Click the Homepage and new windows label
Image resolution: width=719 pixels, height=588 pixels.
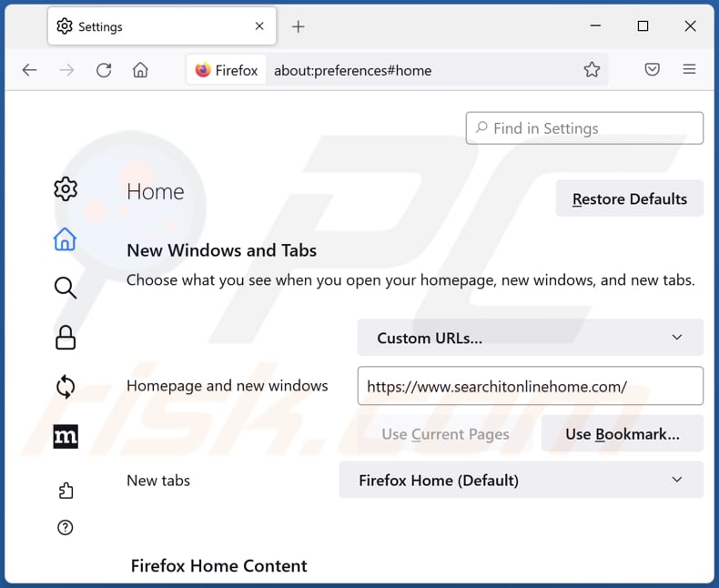point(227,386)
